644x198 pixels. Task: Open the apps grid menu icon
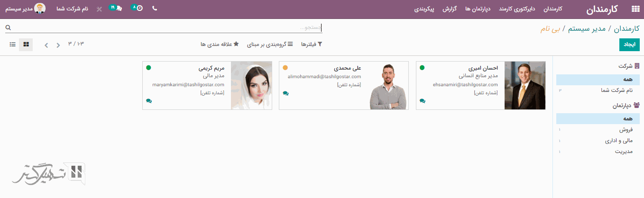(x=635, y=9)
